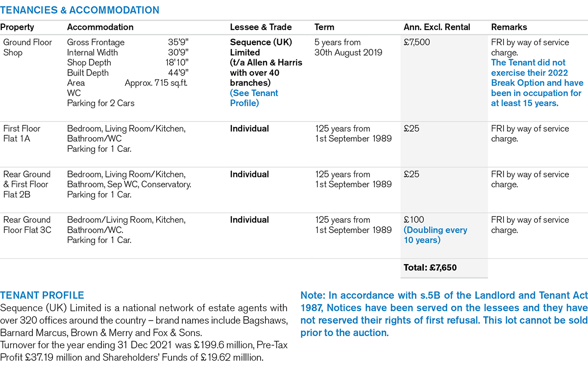Click the Landlord and Tenant Act note
Viewport: 588px width, 365px height.
click(x=443, y=314)
